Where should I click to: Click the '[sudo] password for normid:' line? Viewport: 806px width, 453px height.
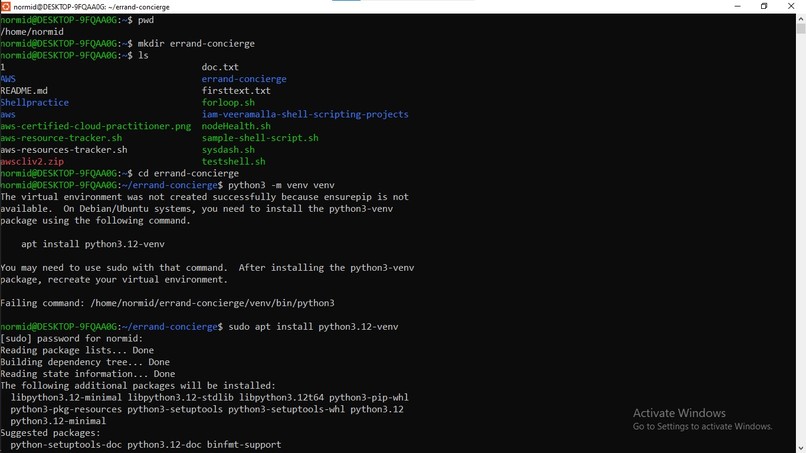(x=71, y=339)
